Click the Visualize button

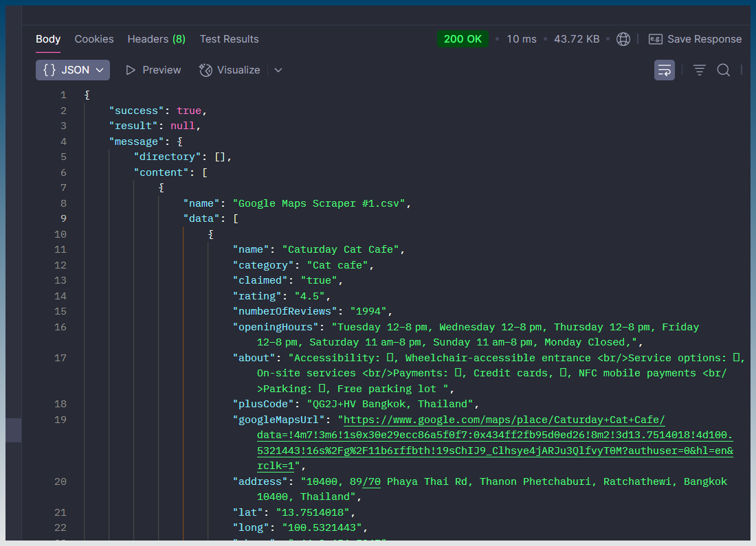(230, 70)
